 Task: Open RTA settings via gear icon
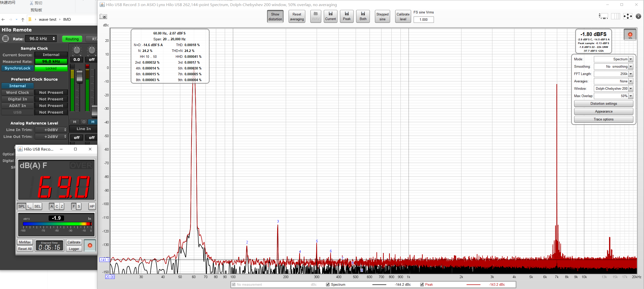[x=638, y=16]
